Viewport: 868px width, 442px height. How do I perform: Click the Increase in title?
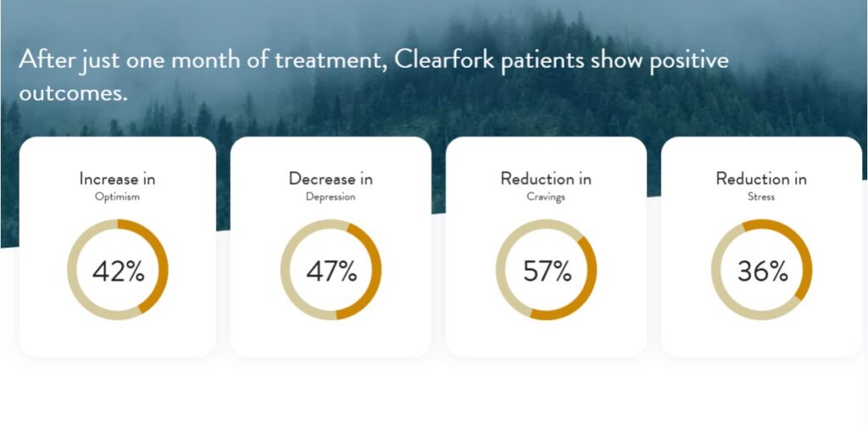point(117,179)
